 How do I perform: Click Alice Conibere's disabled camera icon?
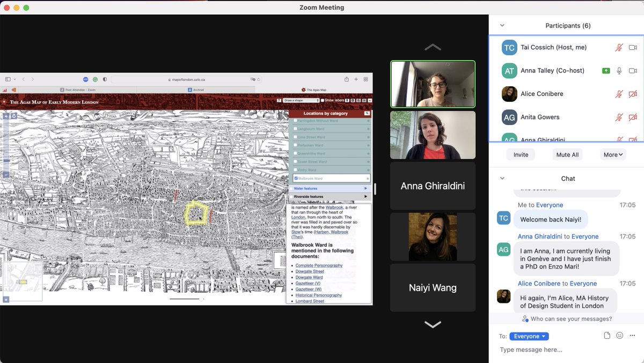point(633,94)
